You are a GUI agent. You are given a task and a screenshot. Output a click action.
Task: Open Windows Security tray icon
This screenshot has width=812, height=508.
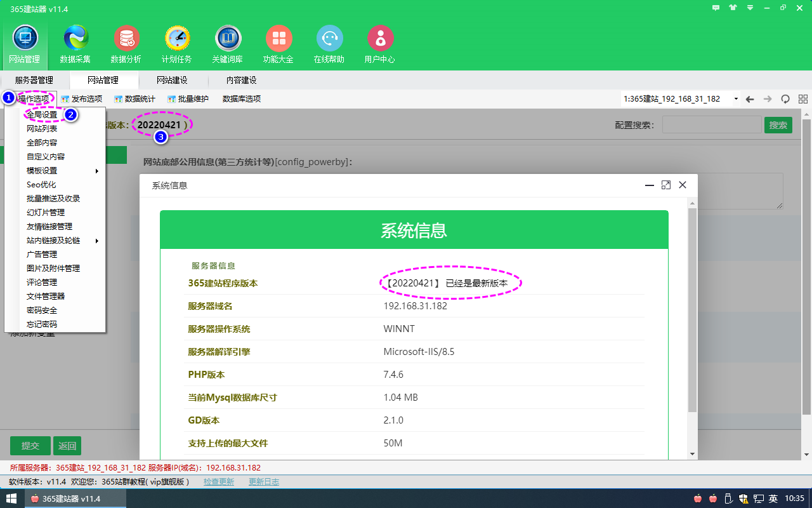743,498
